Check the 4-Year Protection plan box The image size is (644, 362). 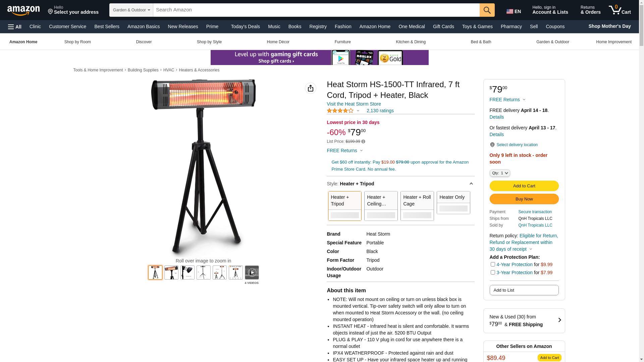493,264
